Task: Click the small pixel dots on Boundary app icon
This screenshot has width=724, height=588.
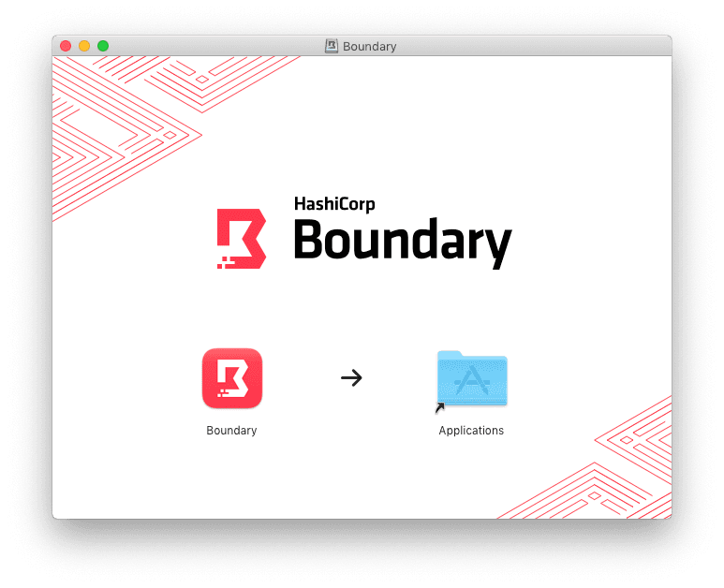Action: tap(220, 392)
